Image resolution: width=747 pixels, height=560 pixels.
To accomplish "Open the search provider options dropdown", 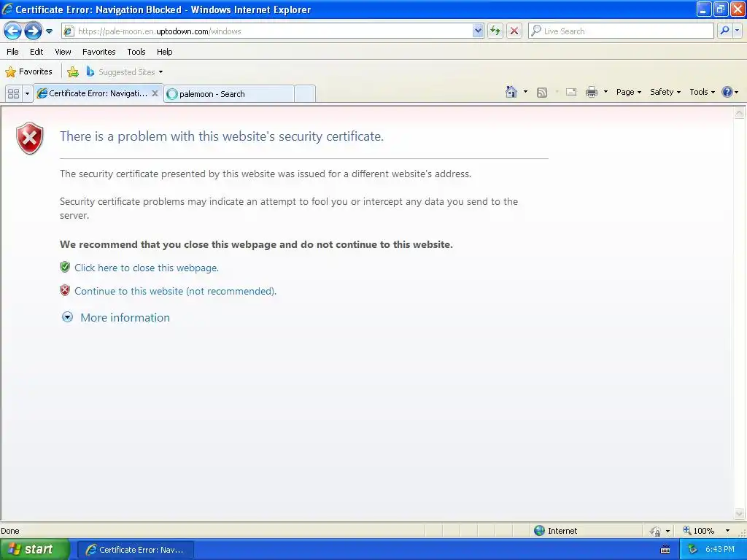I will coord(737,31).
